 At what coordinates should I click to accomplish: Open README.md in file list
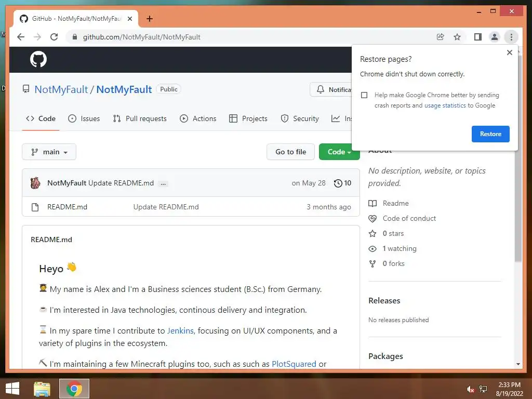[67, 207]
